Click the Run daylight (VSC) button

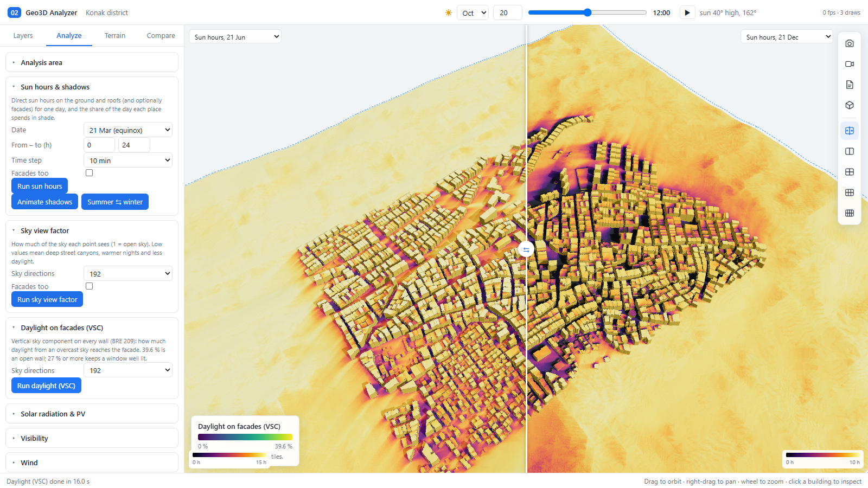pos(46,386)
